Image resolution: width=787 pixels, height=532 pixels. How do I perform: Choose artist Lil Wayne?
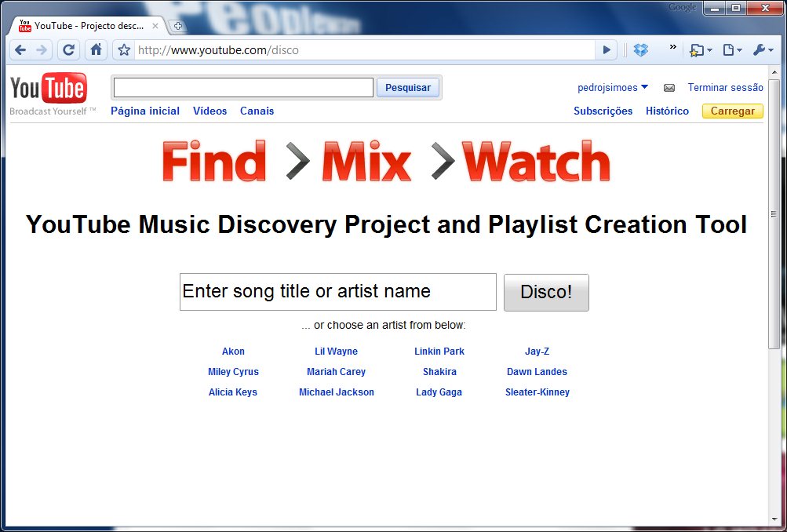(337, 352)
